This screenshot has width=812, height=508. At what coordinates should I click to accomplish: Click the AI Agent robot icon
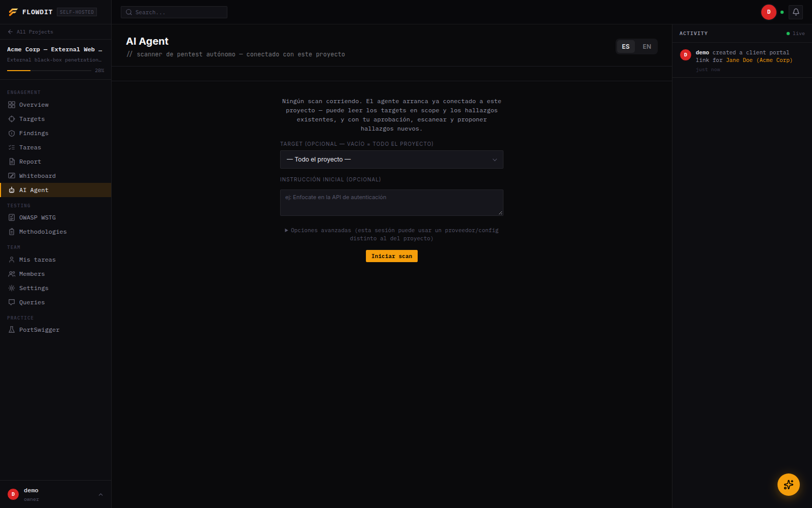tap(12, 190)
